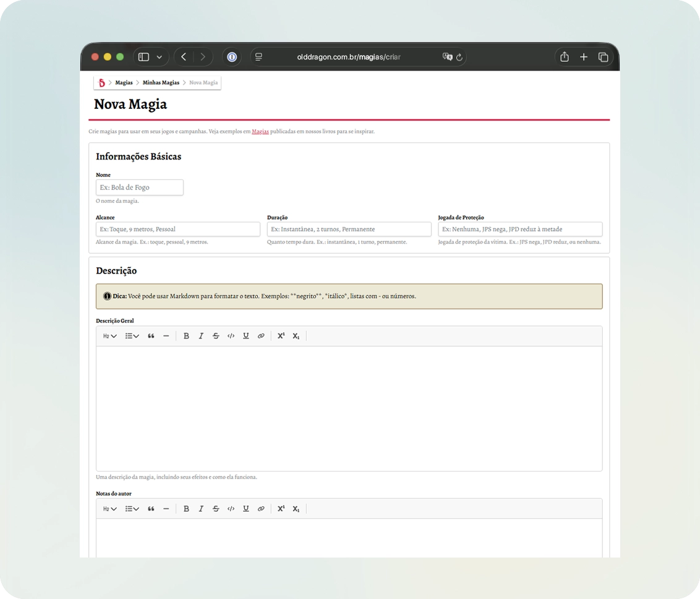Image resolution: width=700 pixels, height=599 pixels.
Task: Apply italic in Descrição Geral editor
Action: pos(201,336)
